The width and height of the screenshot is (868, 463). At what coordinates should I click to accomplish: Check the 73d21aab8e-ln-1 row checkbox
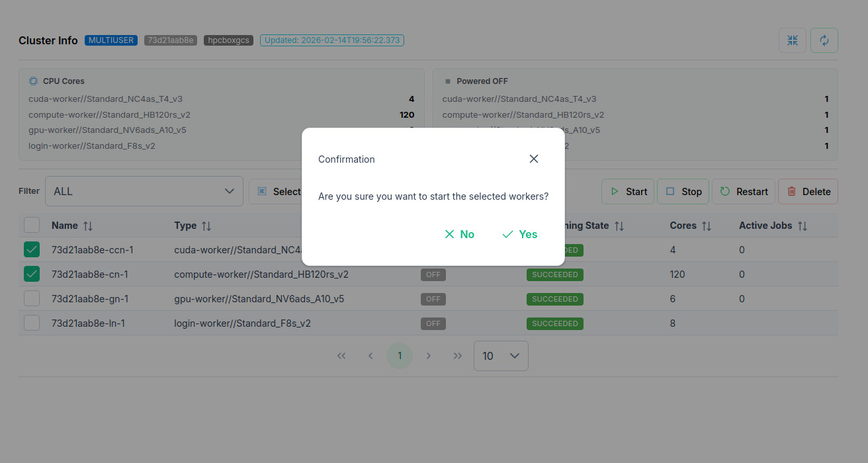32,323
